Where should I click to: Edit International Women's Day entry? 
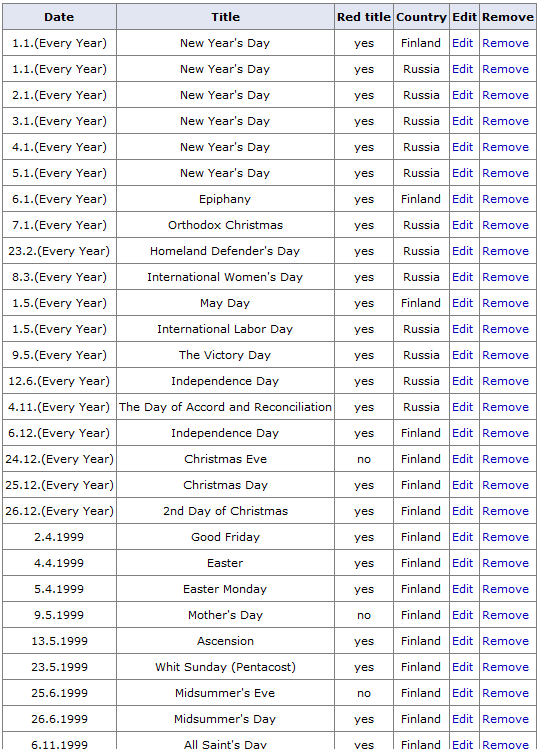pos(462,277)
